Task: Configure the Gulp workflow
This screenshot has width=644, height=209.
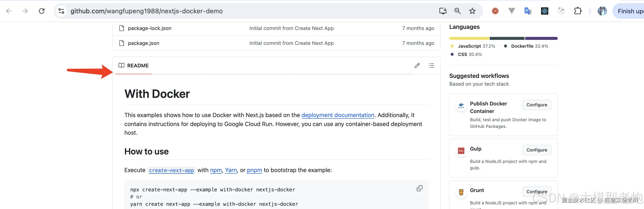Action: click(x=537, y=150)
